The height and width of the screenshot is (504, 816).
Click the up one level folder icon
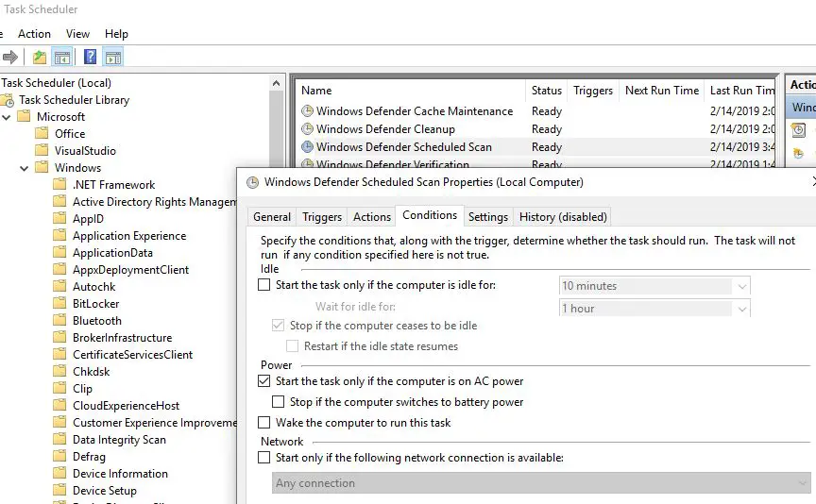pos(40,58)
